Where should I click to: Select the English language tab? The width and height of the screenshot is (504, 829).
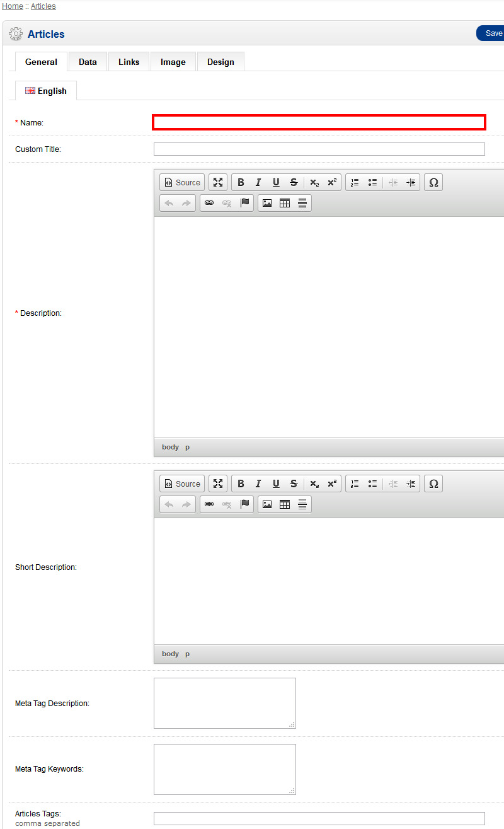tap(46, 91)
